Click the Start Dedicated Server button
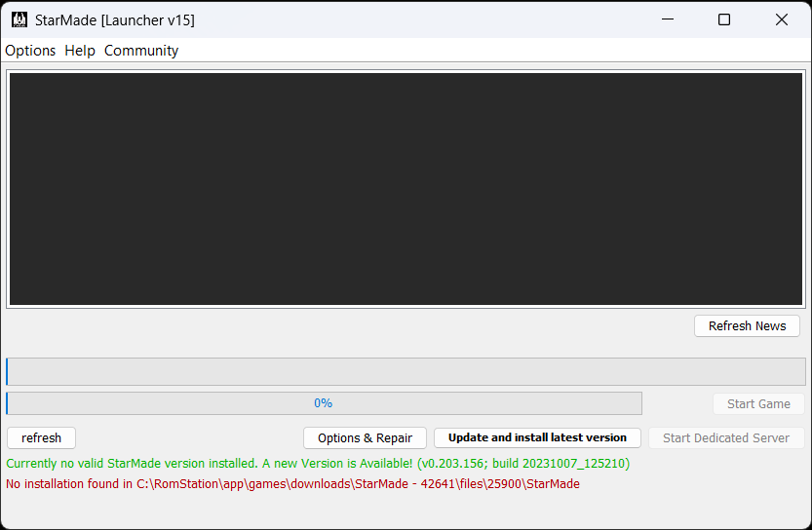The height and width of the screenshot is (530, 812). click(x=726, y=438)
